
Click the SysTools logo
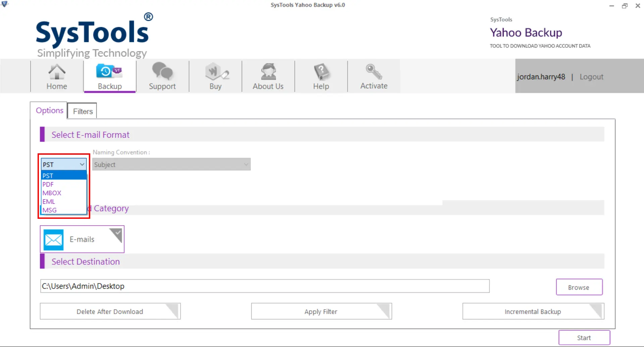point(94,36)
